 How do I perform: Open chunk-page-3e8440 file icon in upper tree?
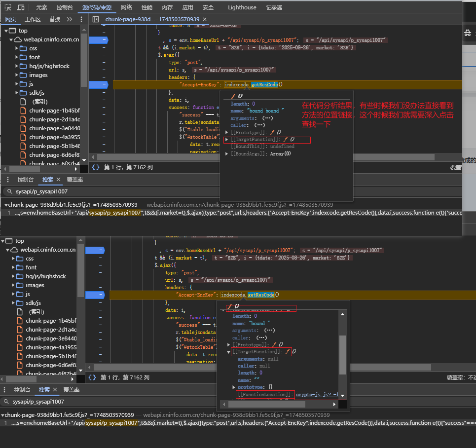click(x=23, y=128)
